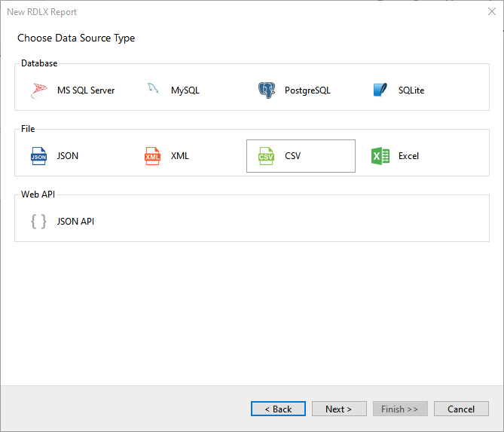
Task: Pick the PostgreSQL elephant icon
Action: [x=267, y=90]
